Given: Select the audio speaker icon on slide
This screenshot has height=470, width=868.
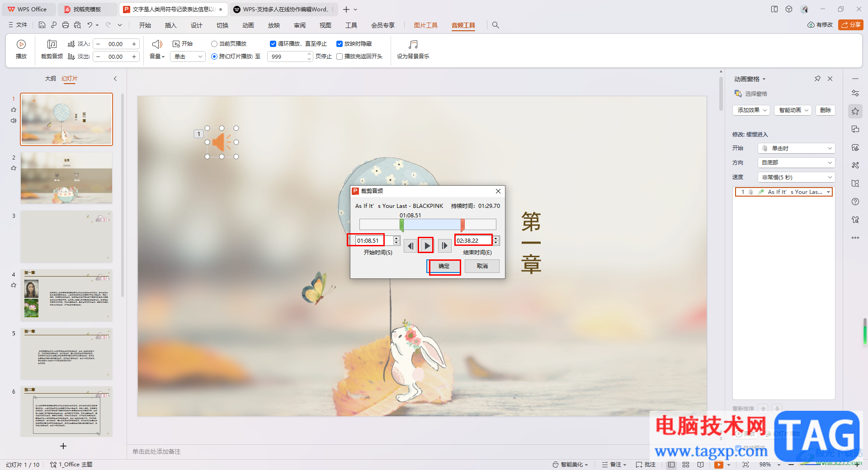Looking at the screenshot, I should pyautogui.click(x=222, y=142).
